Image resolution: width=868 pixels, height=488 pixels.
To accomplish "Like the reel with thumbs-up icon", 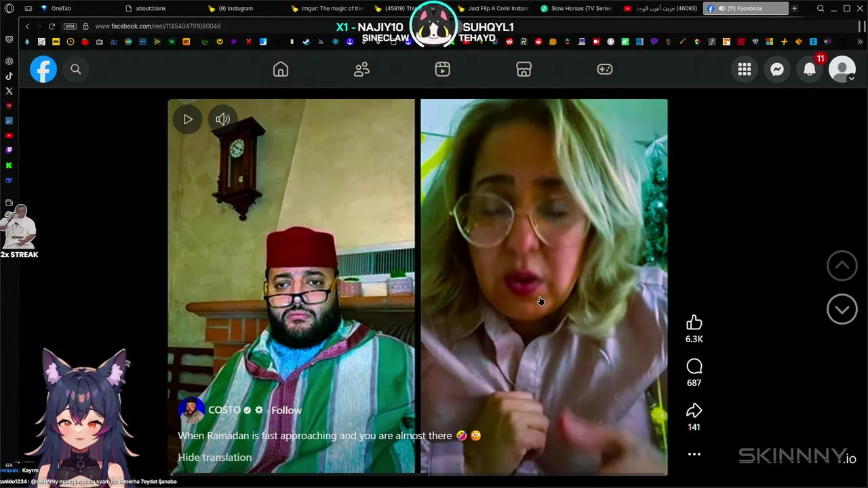I will 694,323.
